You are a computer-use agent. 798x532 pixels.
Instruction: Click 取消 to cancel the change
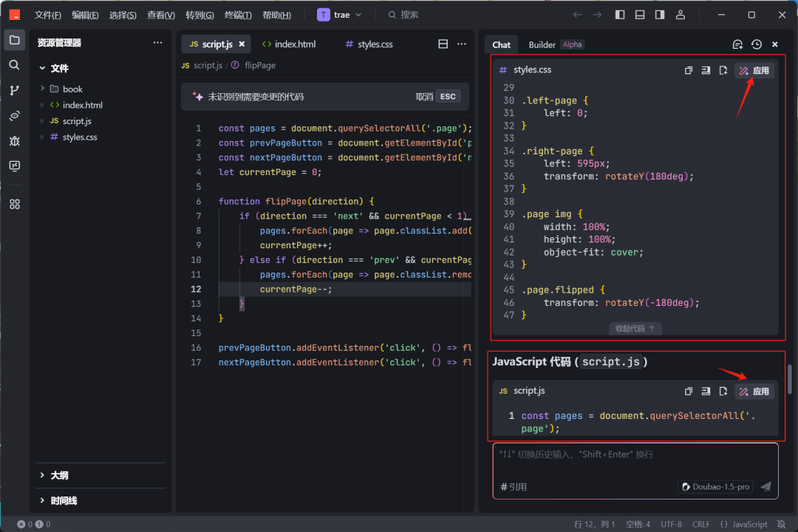click(x=424, y=96)
